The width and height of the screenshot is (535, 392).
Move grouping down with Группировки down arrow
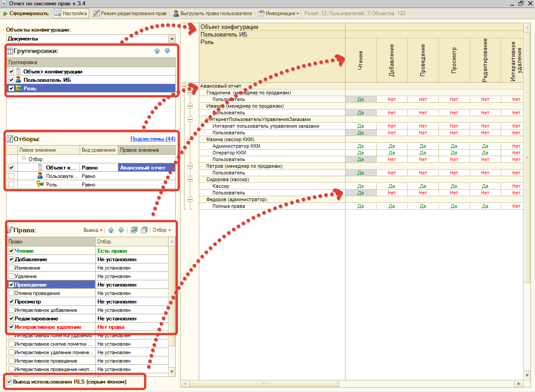click(167, 51)
